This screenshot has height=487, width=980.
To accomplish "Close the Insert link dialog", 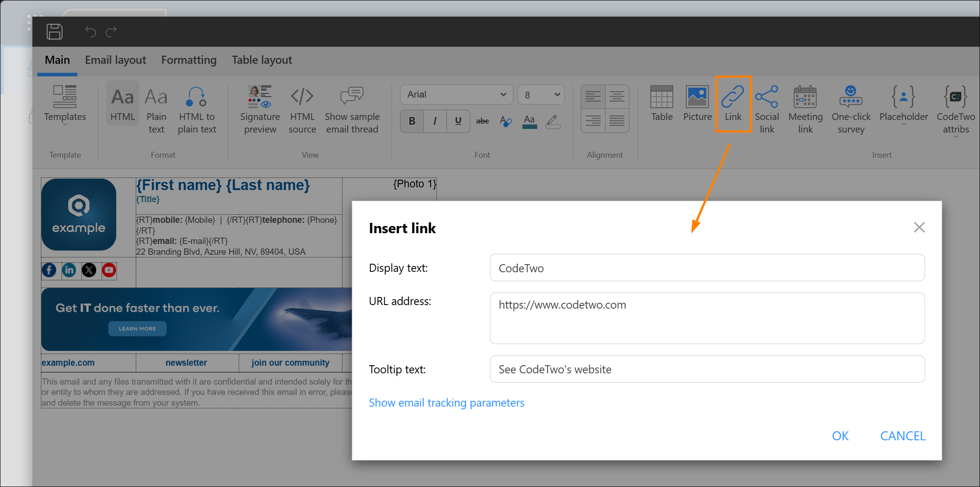I will tap(919, 227).
